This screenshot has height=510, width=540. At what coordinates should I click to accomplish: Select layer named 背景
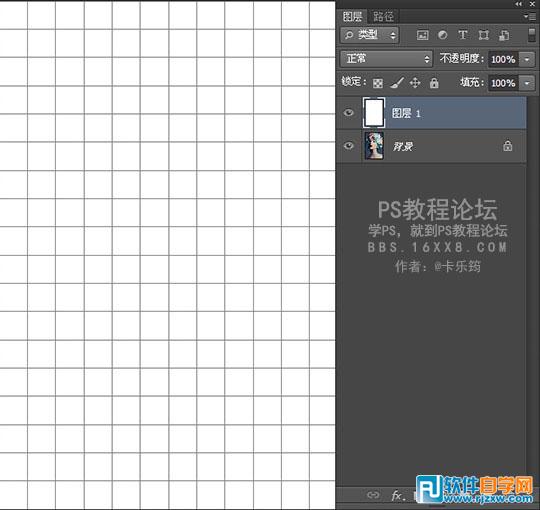click(x=403, y=146)
